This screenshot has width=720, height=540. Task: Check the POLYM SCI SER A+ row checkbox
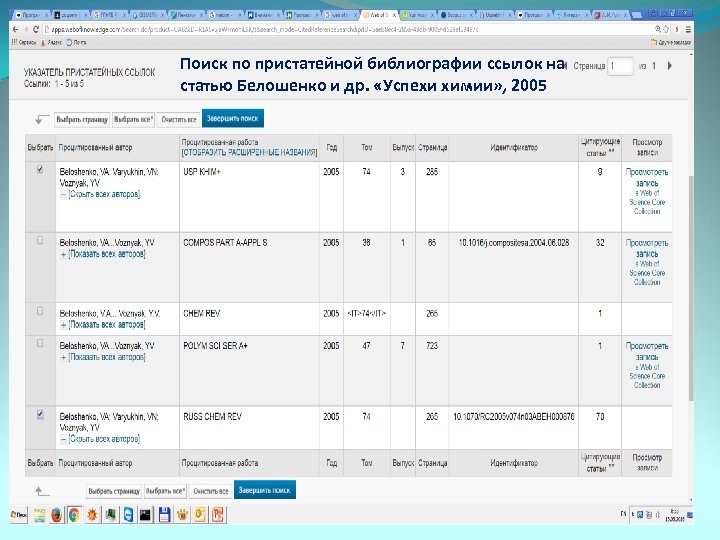40,343
